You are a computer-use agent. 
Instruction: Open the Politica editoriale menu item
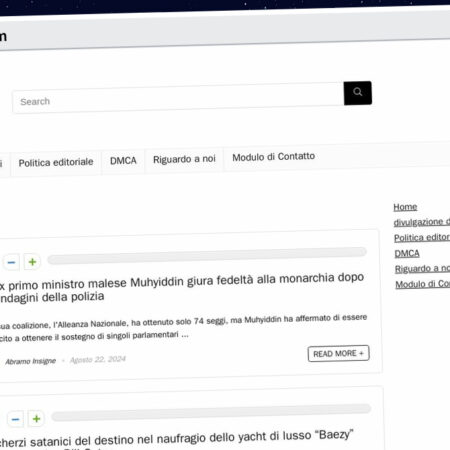56,162
